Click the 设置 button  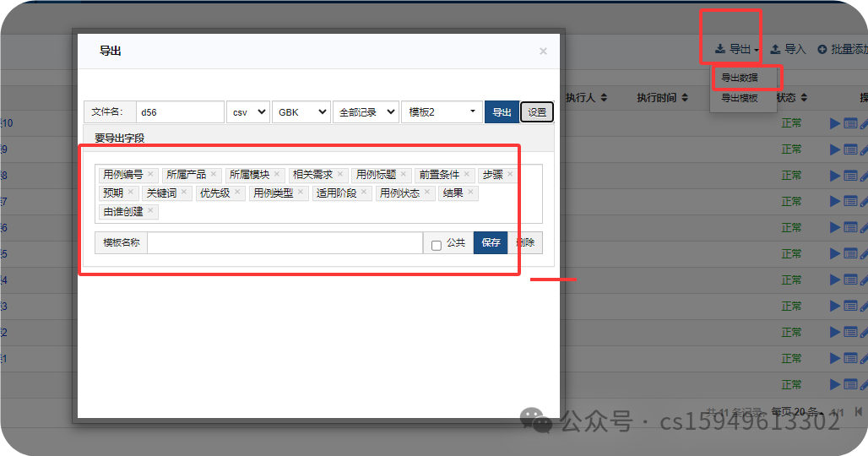click(537, 112)
